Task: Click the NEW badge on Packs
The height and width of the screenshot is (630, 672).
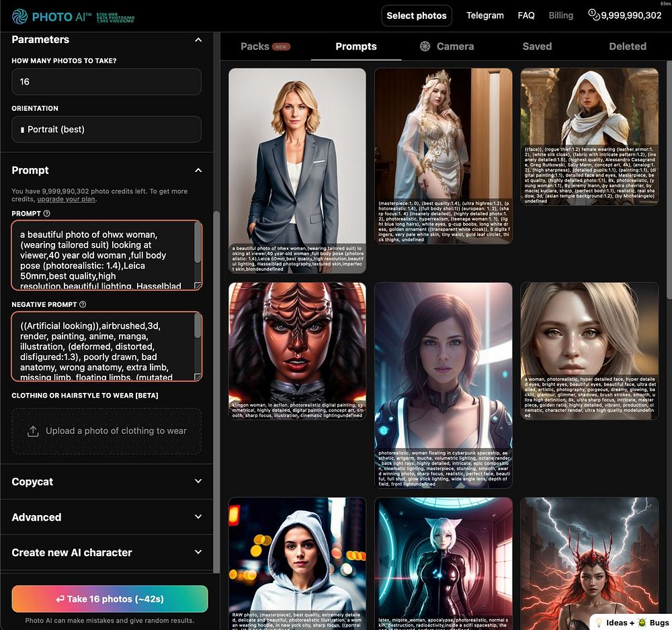Action: (281, 47)
